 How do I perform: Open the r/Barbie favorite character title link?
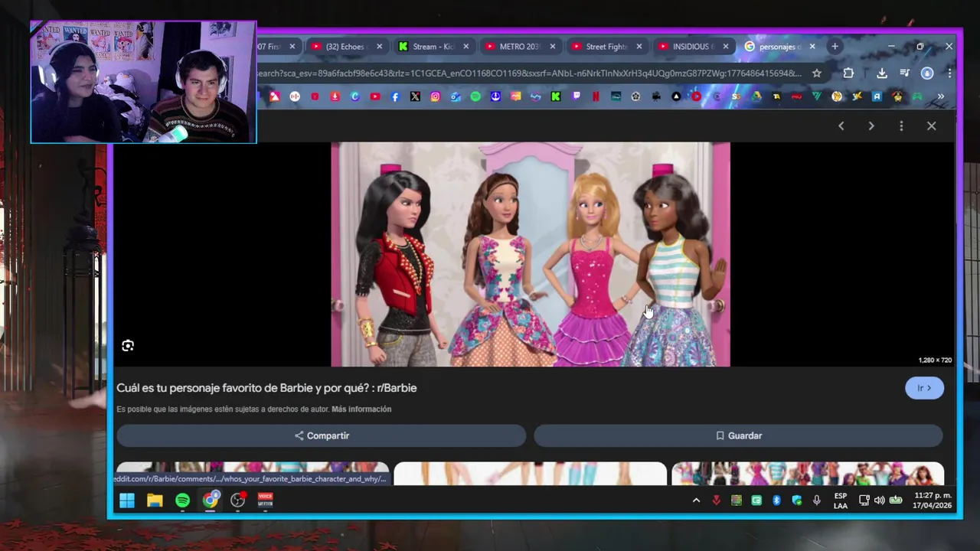(266, 388)
